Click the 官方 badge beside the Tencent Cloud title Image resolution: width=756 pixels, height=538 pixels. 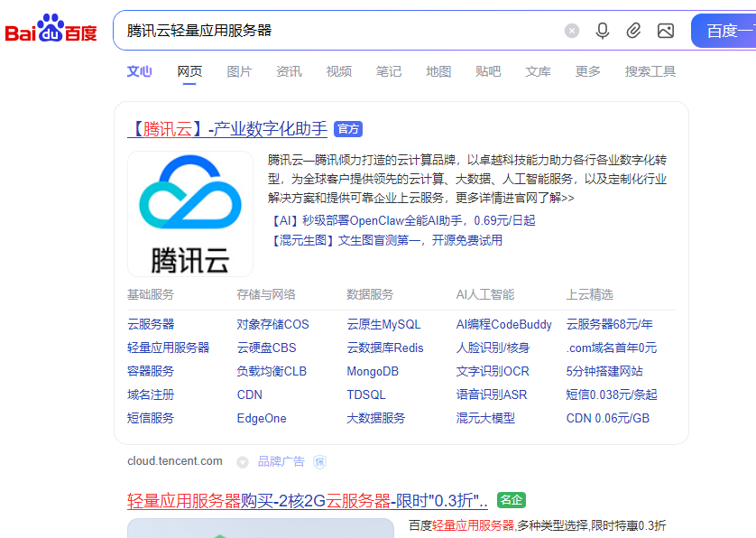(x=348, y=129)
